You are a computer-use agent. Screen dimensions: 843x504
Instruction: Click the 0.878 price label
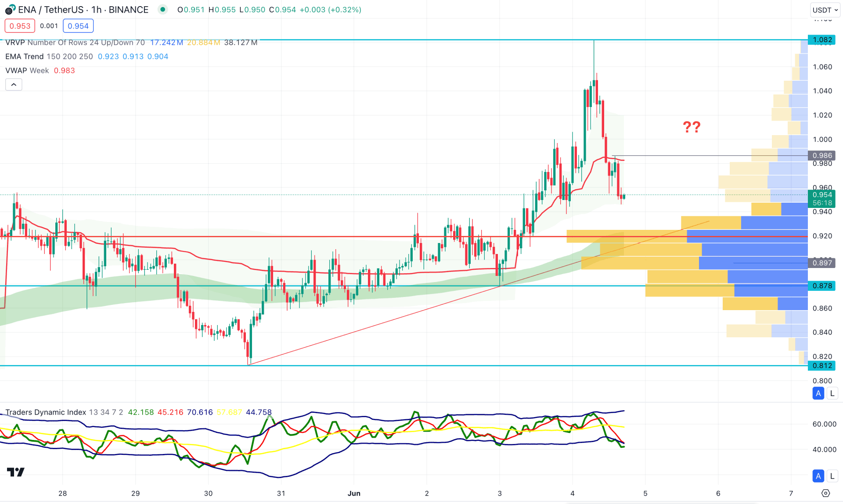pyautogui.click(x=822, y=286)
